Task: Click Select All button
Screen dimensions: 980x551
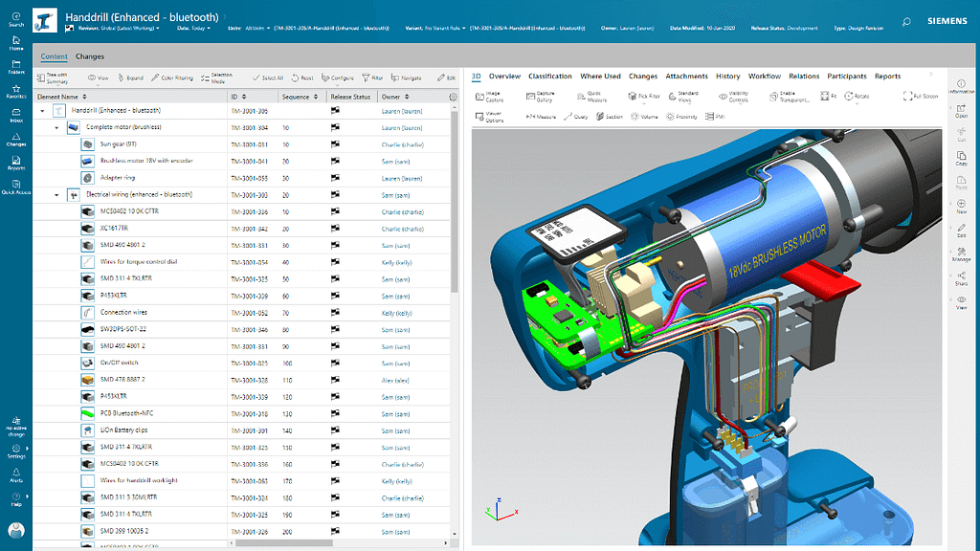Action: pos(268,78)
